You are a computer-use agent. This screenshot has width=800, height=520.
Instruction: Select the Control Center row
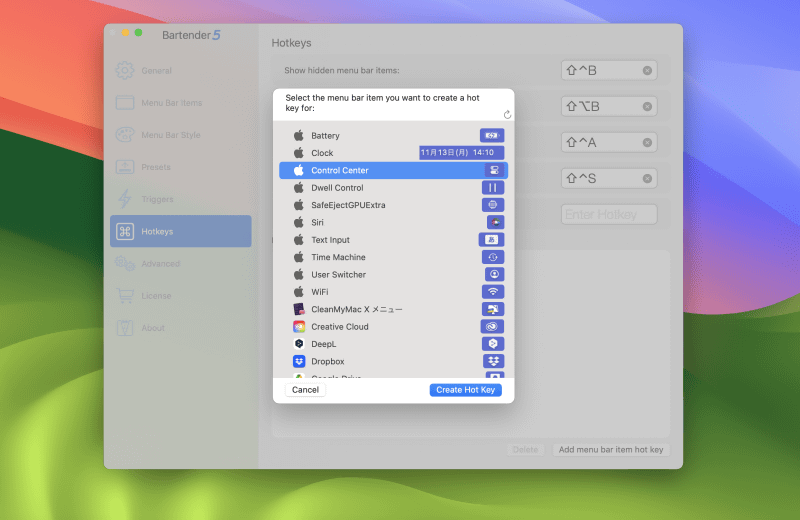pyautogui.click(x=393, y=170)
